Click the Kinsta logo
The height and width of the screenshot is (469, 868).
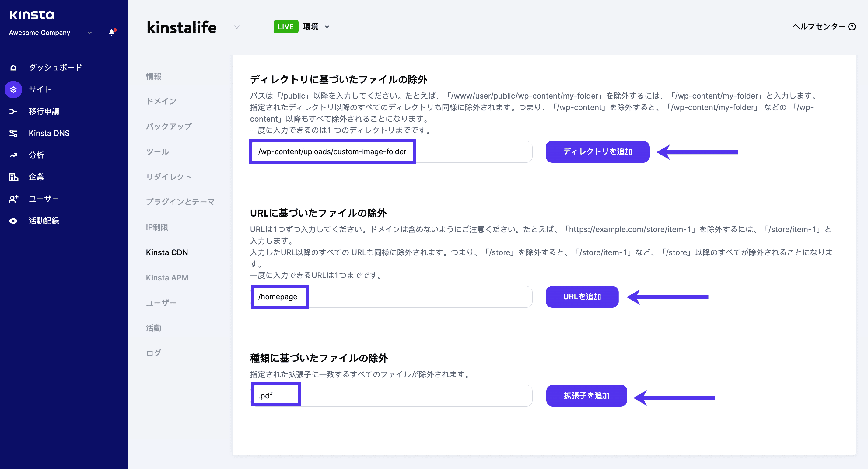tap(32, 15)
